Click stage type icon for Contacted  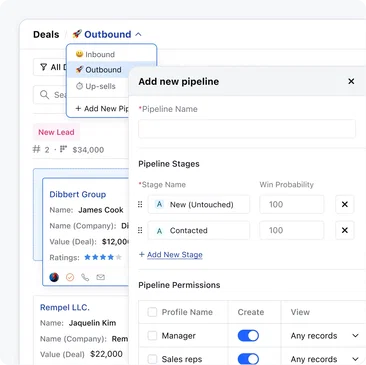[159, 231]
